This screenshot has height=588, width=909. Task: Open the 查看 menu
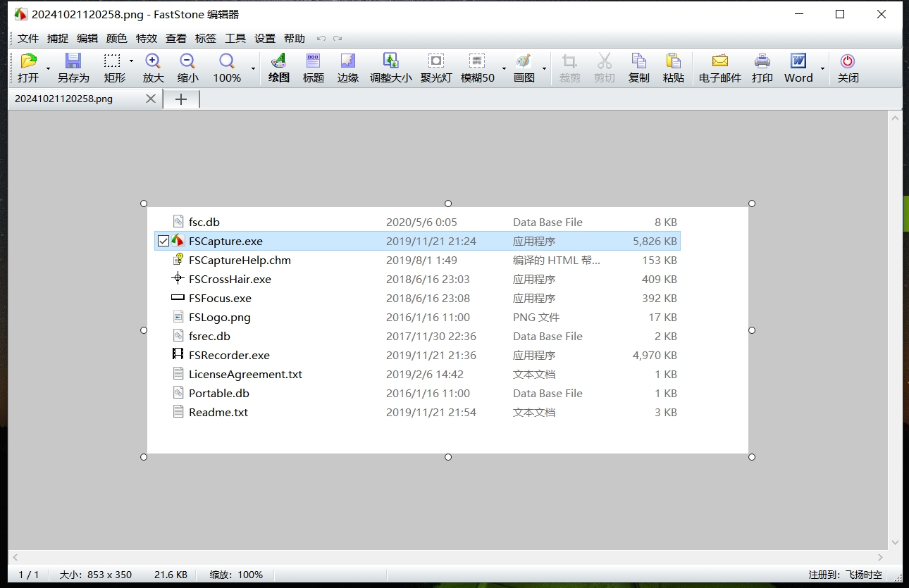tap(176, 39)
